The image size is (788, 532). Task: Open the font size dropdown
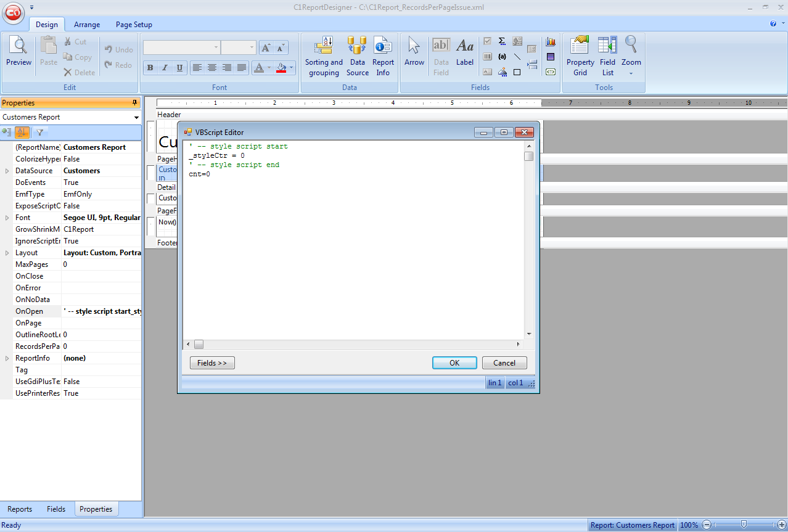coord(252,47)
